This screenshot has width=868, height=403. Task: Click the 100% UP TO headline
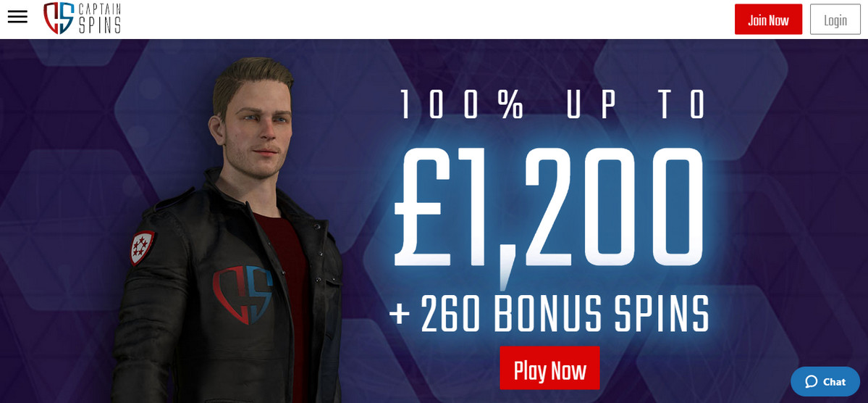click(552, 105)
